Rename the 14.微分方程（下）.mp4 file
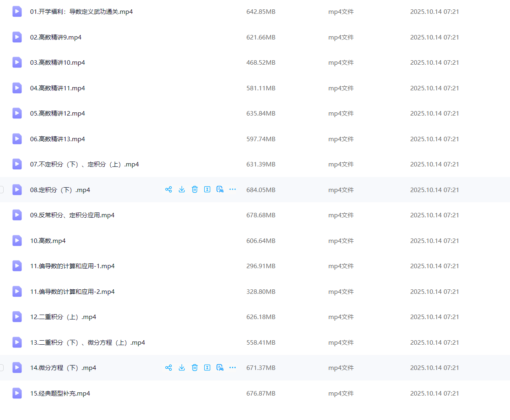The height and width of the screenshot is (420, 510). (207, 368)
